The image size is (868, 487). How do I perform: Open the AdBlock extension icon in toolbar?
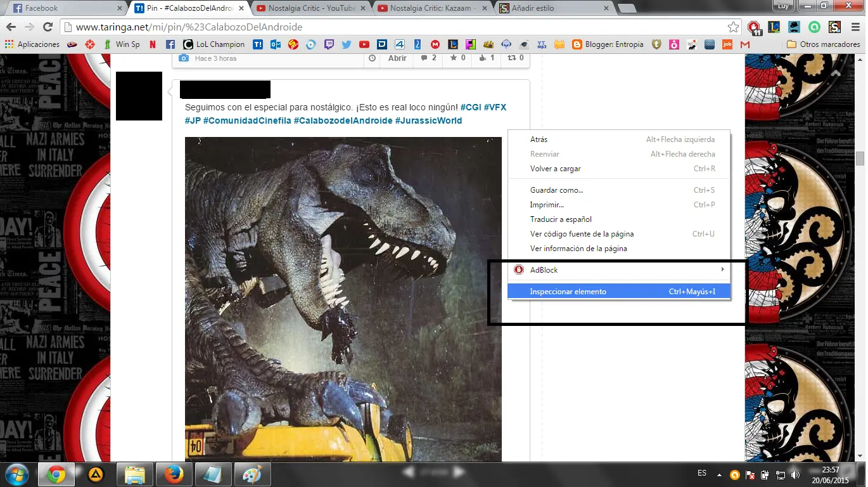point(754,27)
